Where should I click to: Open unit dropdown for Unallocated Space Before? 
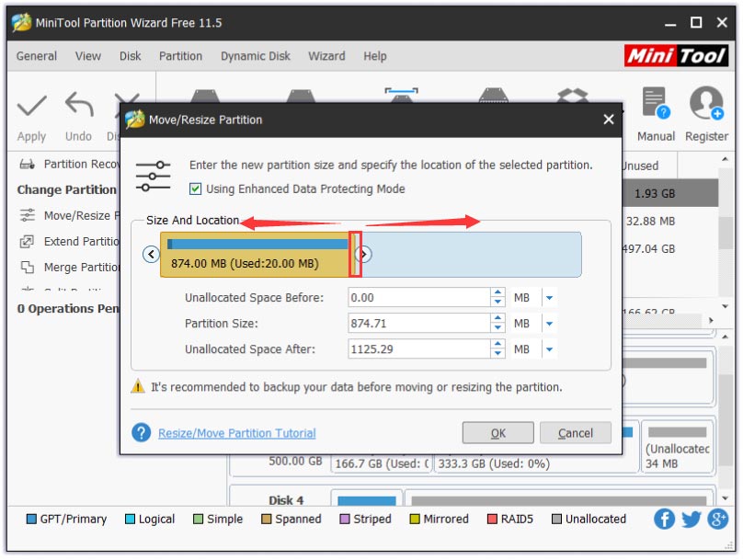549,298
